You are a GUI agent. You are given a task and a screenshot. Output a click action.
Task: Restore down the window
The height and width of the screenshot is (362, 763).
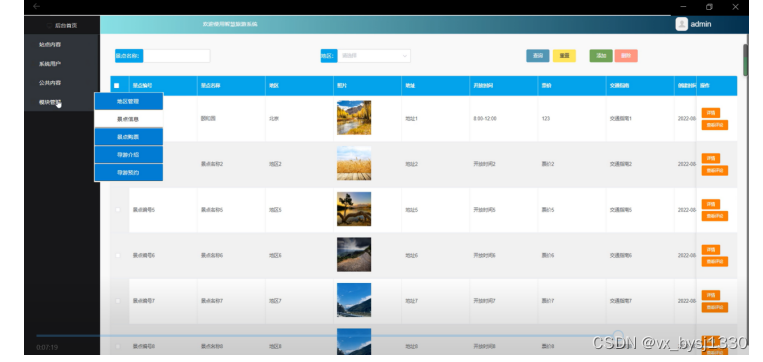coord(709,7)
